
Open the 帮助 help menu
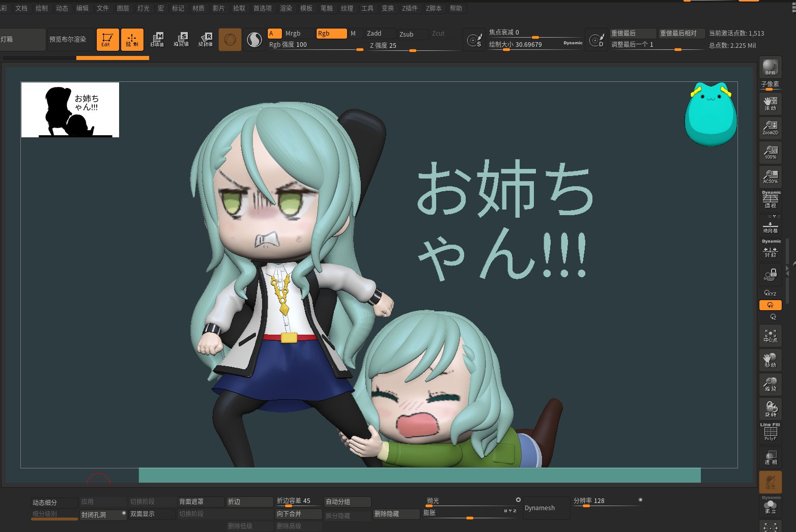point(456,8)
